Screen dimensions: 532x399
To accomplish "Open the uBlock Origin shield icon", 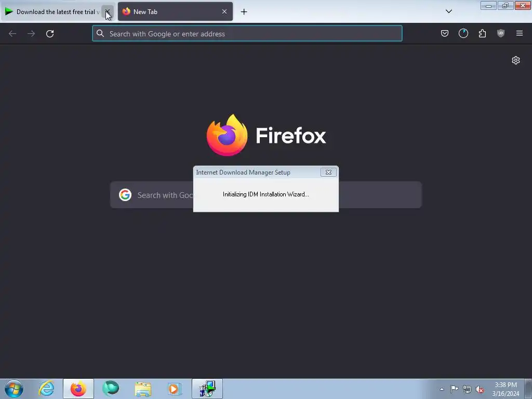I will click(x=501, y=33).
